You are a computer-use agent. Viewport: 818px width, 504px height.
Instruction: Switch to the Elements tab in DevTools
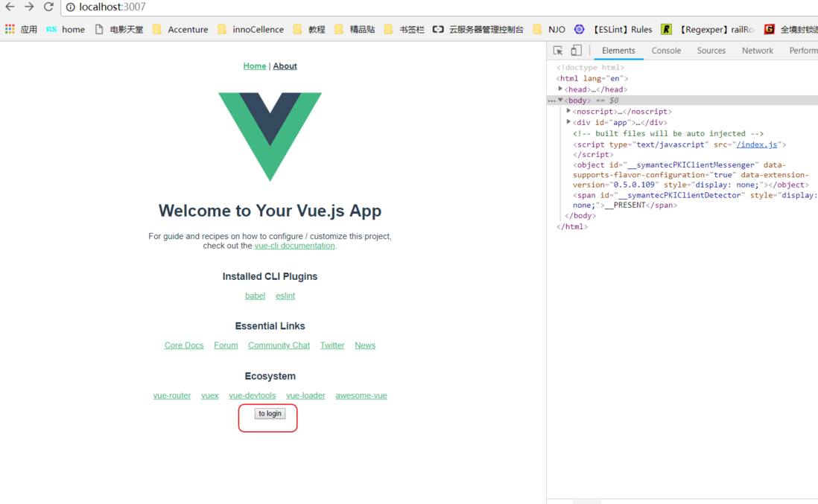[618, 51]
